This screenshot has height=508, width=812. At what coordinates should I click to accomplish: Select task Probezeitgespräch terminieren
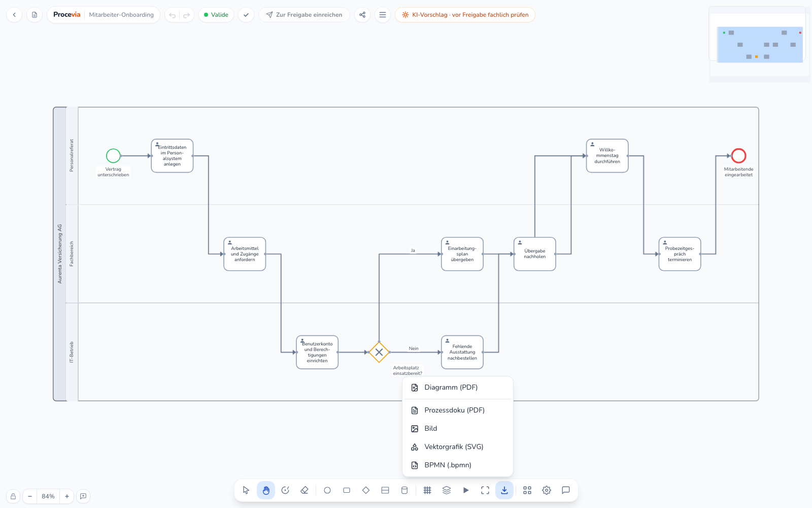pyautogui.click(x=680, y=254)
